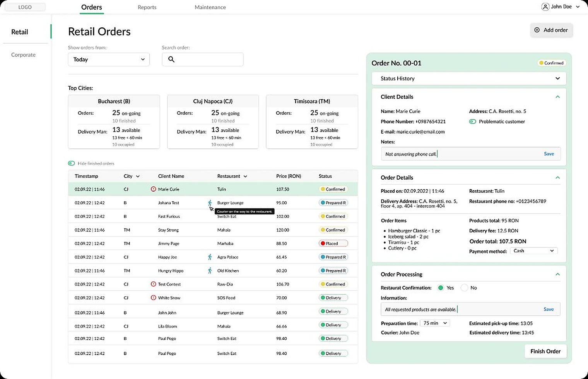Click Jimmy Page in the client list

coord(169,243)
